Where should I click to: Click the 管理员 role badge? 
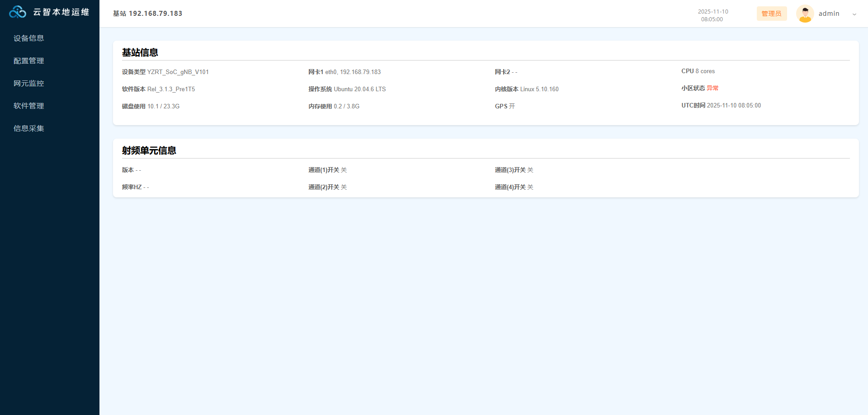pos(771,14)
